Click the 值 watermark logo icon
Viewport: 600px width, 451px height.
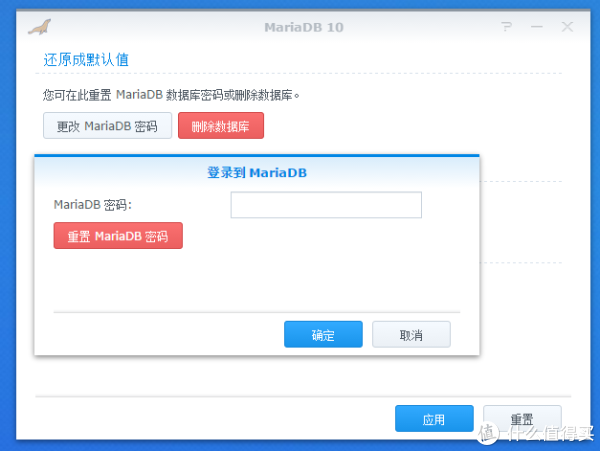tap(487, 431)
